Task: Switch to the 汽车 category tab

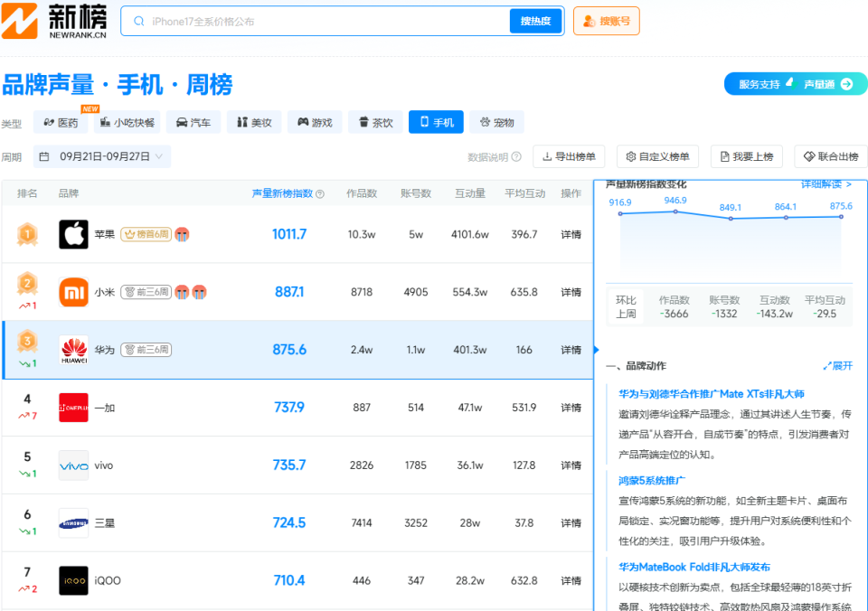Action: coord(193,122)
